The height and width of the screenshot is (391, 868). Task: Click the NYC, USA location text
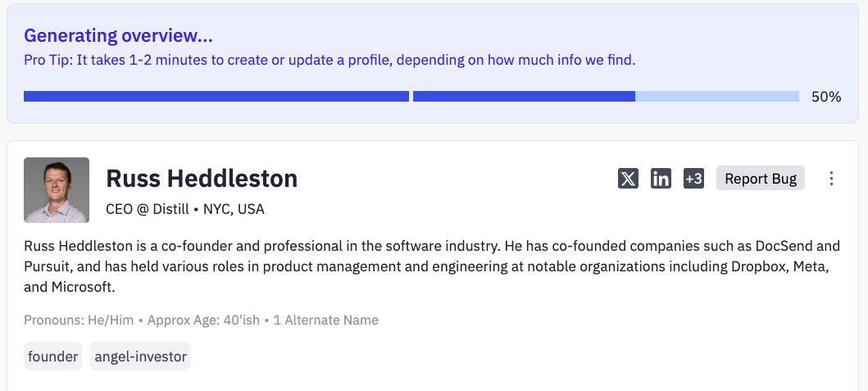[234, 209]
